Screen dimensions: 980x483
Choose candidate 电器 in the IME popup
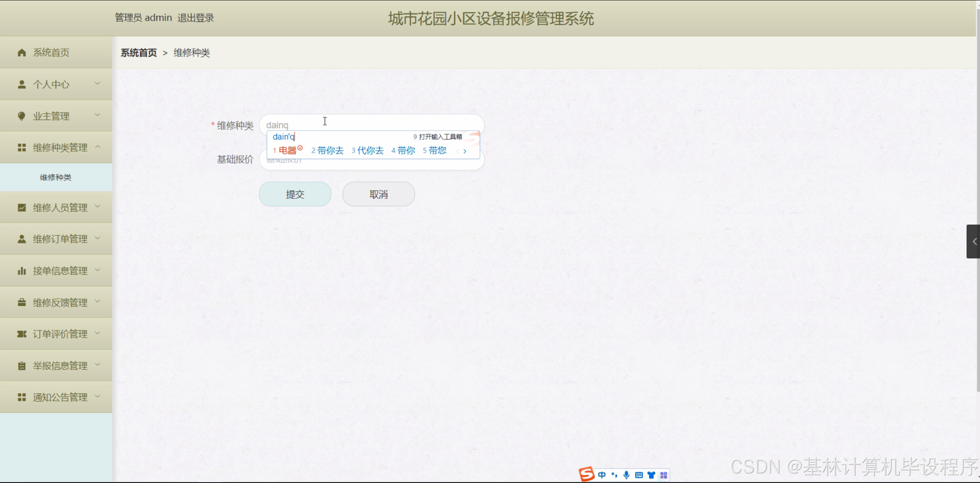point(287,150)
